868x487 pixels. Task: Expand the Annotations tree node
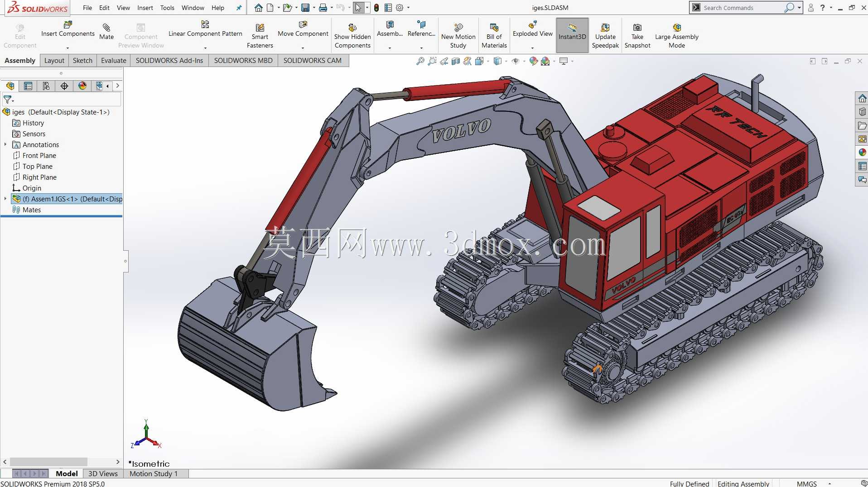point(5,145)
